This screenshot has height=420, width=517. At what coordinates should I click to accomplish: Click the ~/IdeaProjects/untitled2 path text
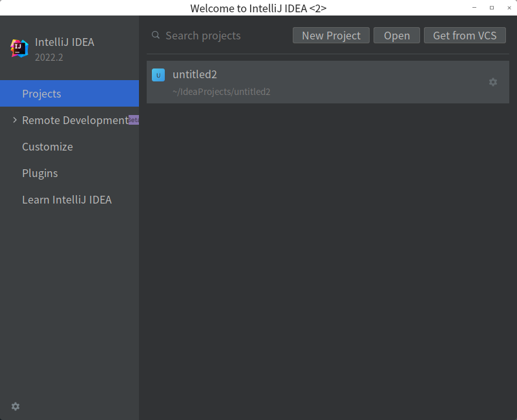221,92
